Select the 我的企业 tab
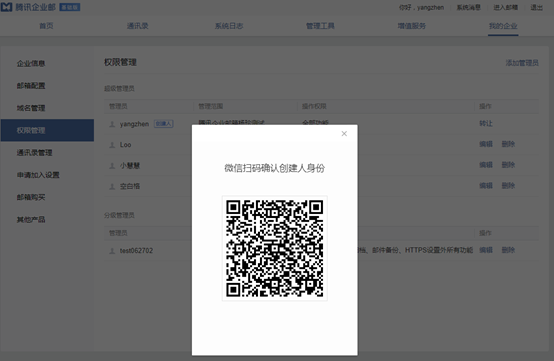The width and height of the screenshot is (554, 361). pos(503,26)
